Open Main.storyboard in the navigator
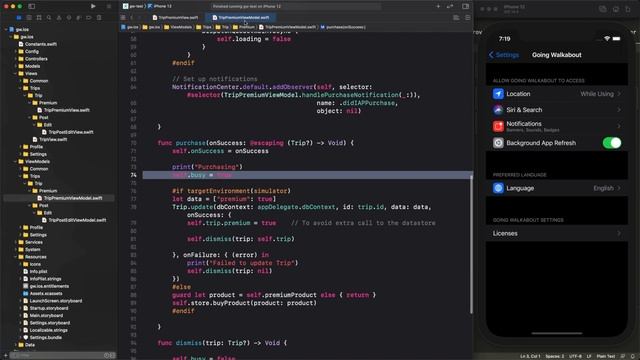Image resolution: width=640 pixels, height=360 pixels. [x=43, y=316]
